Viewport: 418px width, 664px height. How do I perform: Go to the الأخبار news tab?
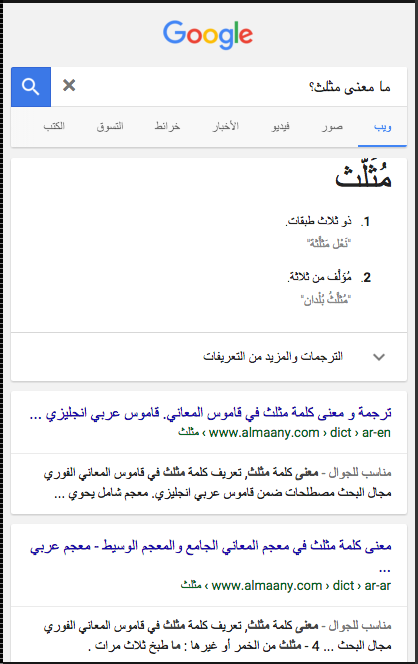tap(226, 126)
